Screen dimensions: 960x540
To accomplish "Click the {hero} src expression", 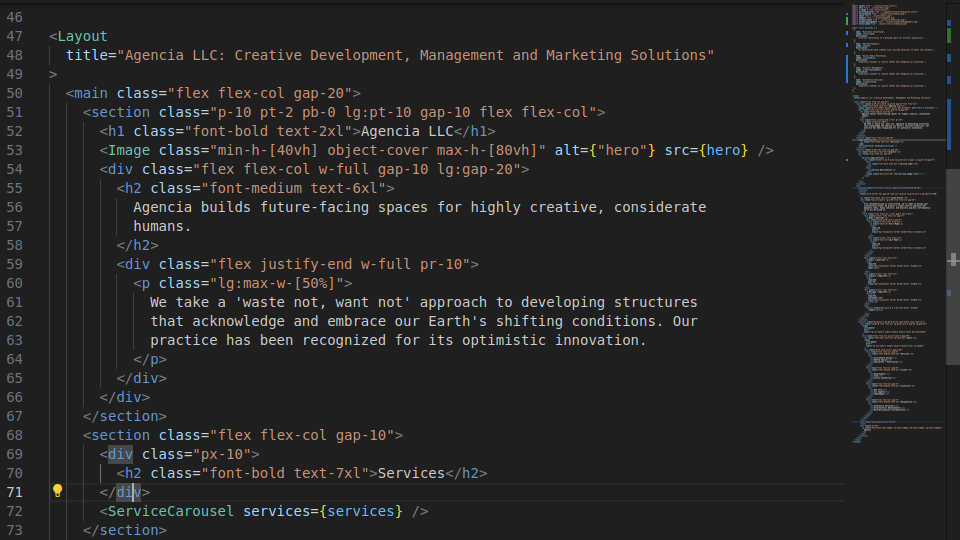I will (x=720, y=150).
